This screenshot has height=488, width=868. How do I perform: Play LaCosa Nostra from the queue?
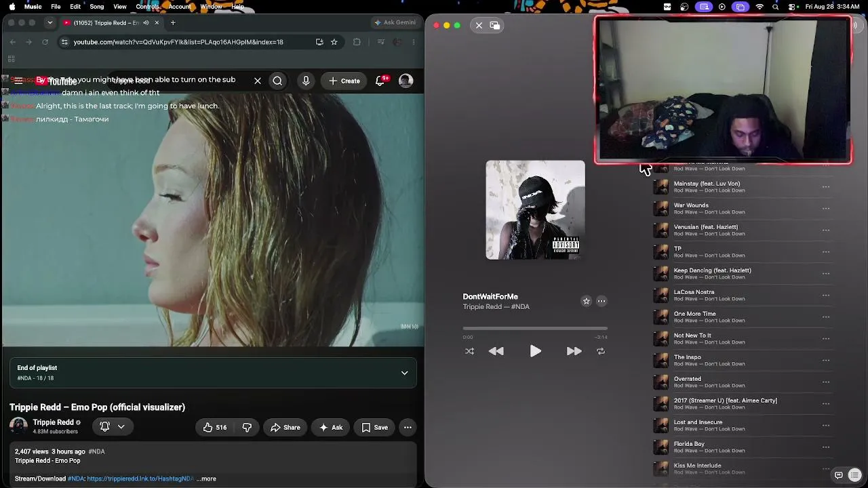point(743,296)
